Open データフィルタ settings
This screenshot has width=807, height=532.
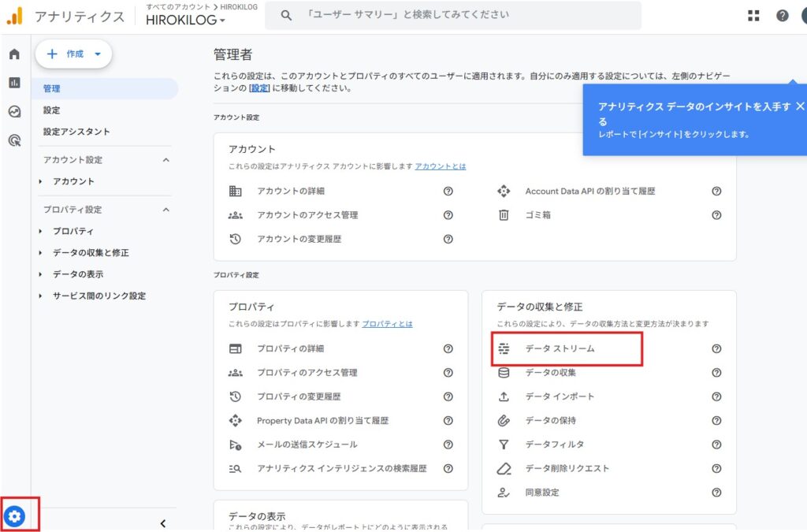[x=554, y=444]
